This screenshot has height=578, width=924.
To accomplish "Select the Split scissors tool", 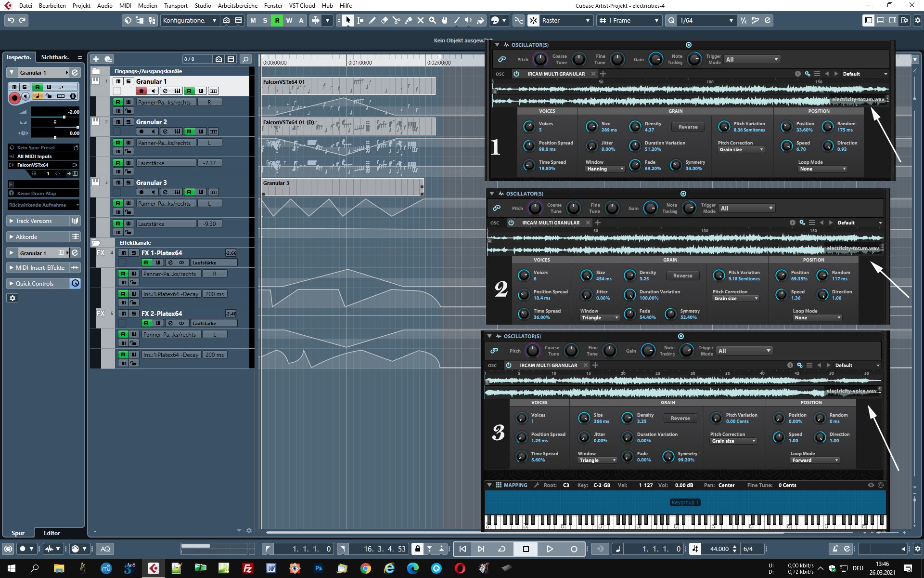I will [396, 20].
